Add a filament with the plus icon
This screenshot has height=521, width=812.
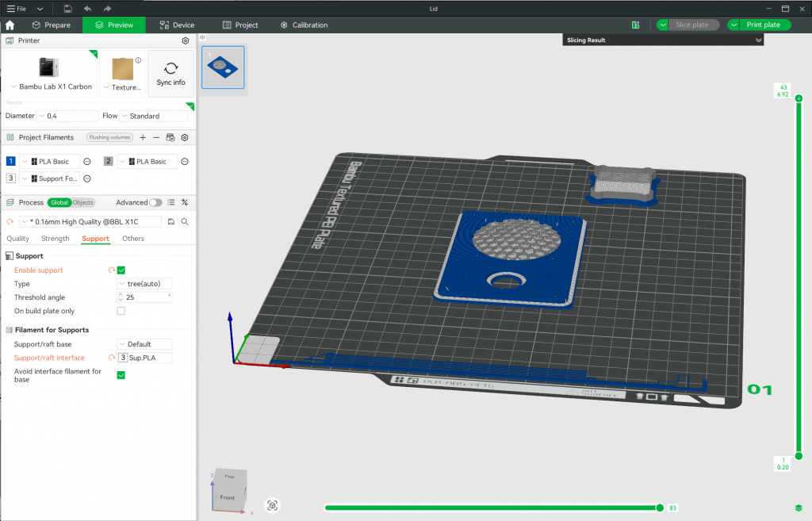click(x=143, y=137)
